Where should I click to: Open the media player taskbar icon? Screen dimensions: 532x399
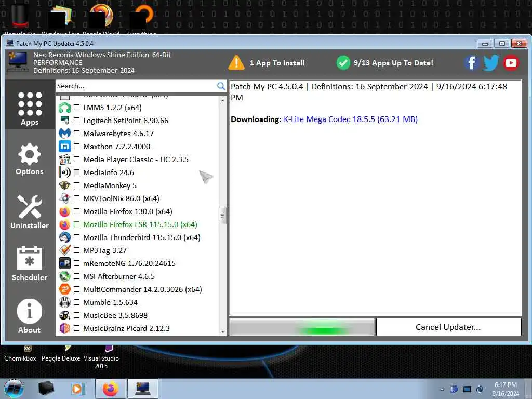pos(77,389)
